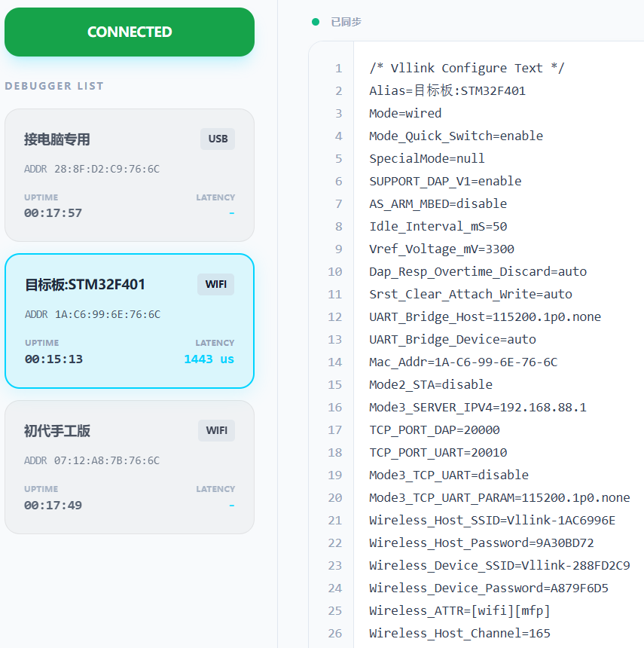Click the DEBUGGER LIST heading
This screenshot has width=644, height=648.
click(x=54, y=86)
